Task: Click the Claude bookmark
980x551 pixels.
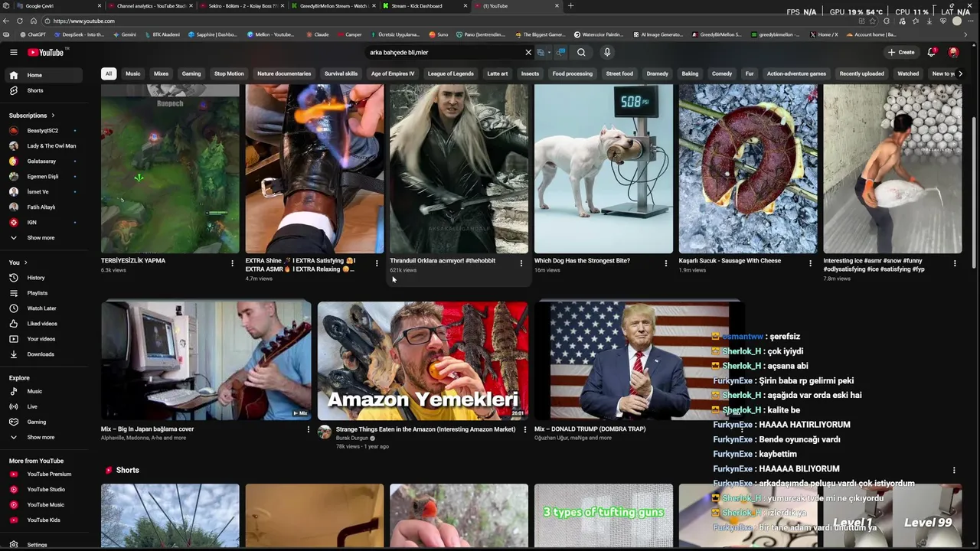Action: (x=317, y=34)
